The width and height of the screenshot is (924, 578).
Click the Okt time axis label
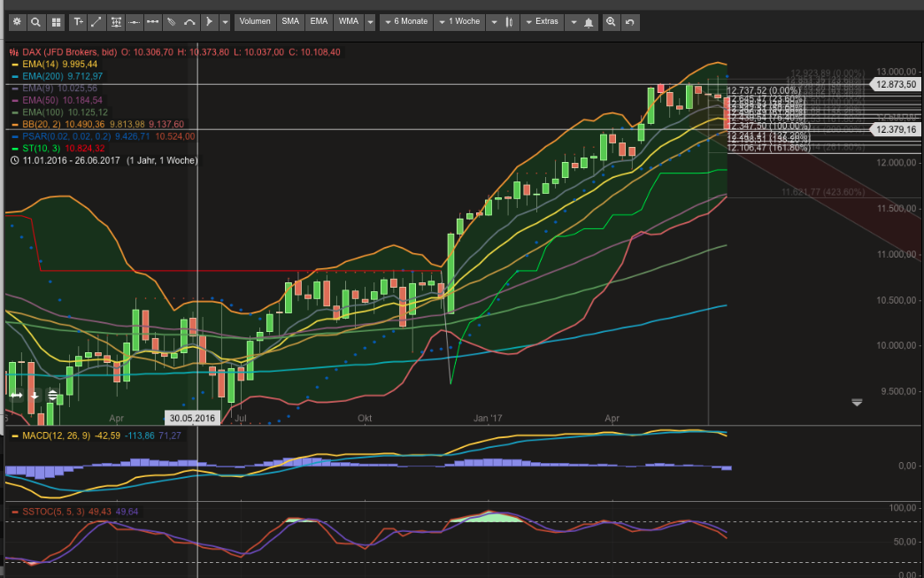pos(365,418)
